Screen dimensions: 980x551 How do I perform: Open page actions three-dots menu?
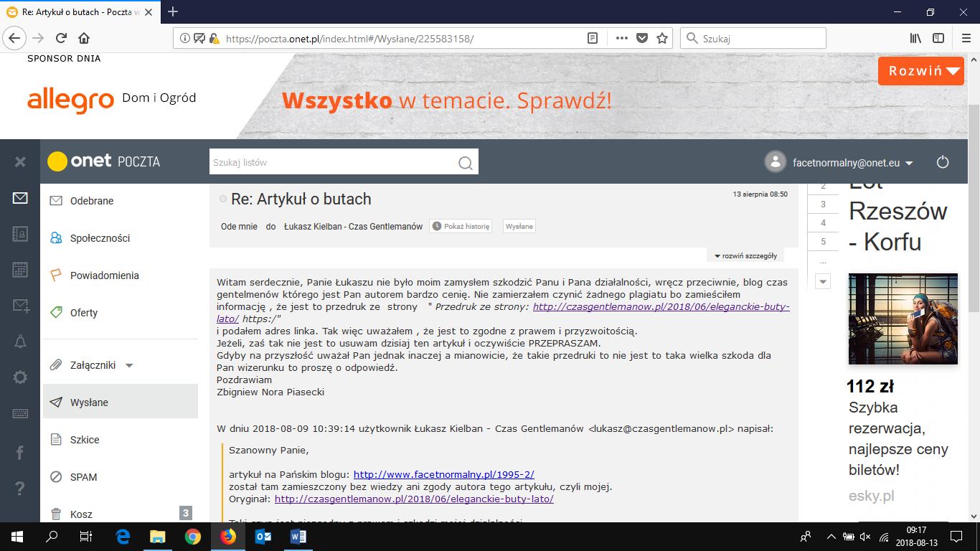click(x=622, y=38)
